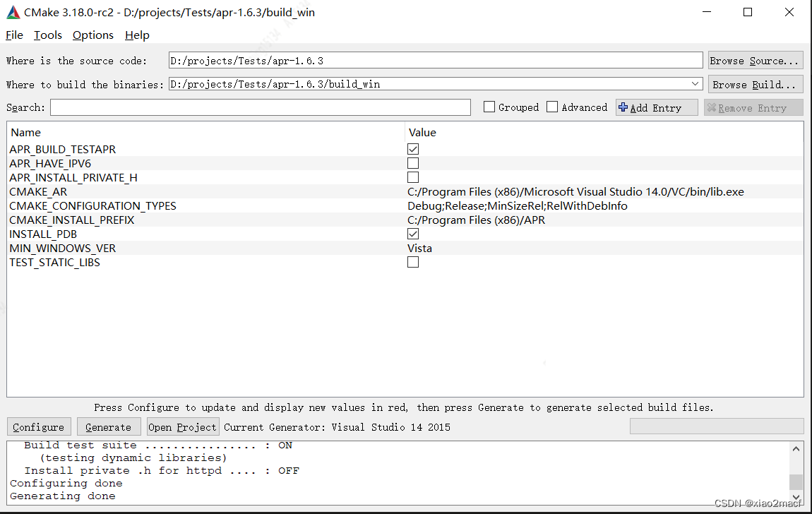Enable APR_INSTALL_PRIVATE_H
812x514 pixels.
point(412,177)
